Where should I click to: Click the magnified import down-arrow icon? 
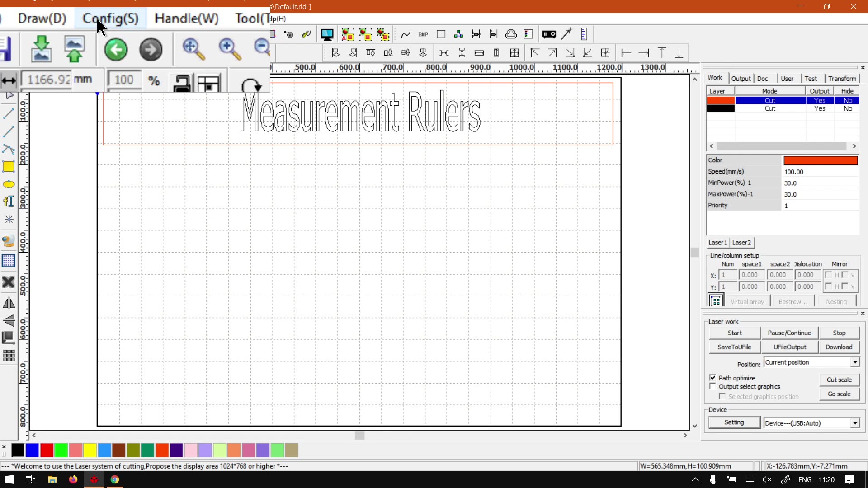pos(41,49)
